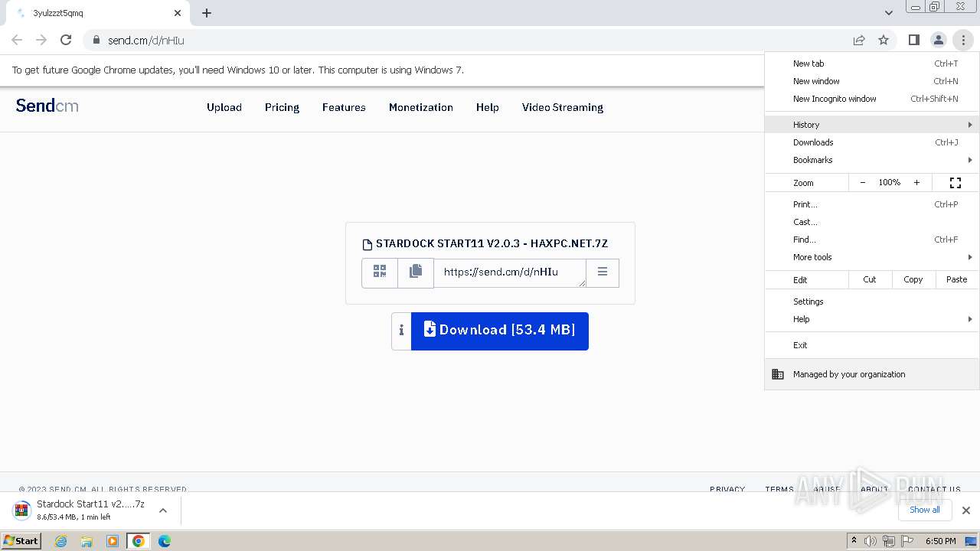Open Downloads from Chrome menu
The width and height of the screenshot is (980, 551).
tap(872, 142)
